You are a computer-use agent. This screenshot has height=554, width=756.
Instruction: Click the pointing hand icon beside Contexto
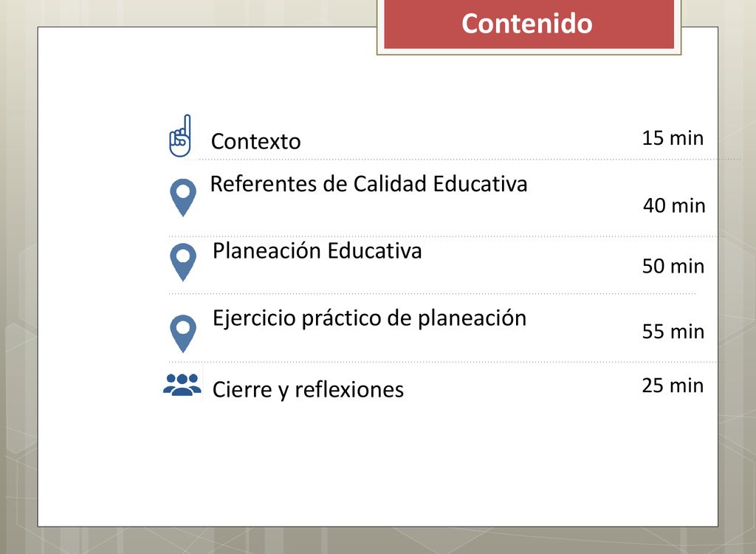click(180, 136)
